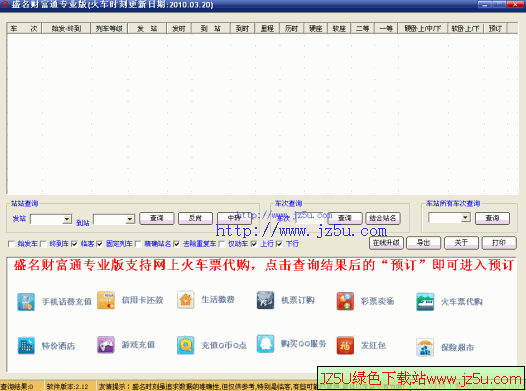Expand the 到站 arrival station dropdown

pyautogui.click(x=130, y=219)
